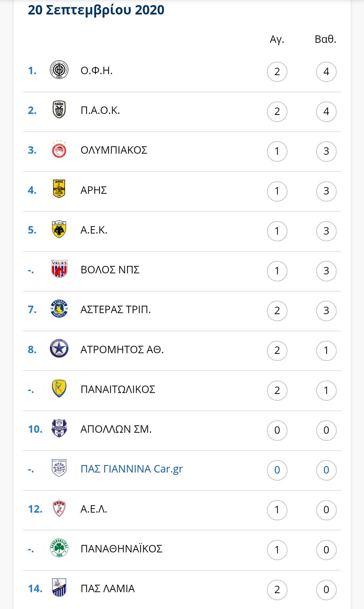The image size is (364, 609).
Task: Click the points circle for Ο.Φ.Η.
Action: pyautogui.click(x=326, y=71)
